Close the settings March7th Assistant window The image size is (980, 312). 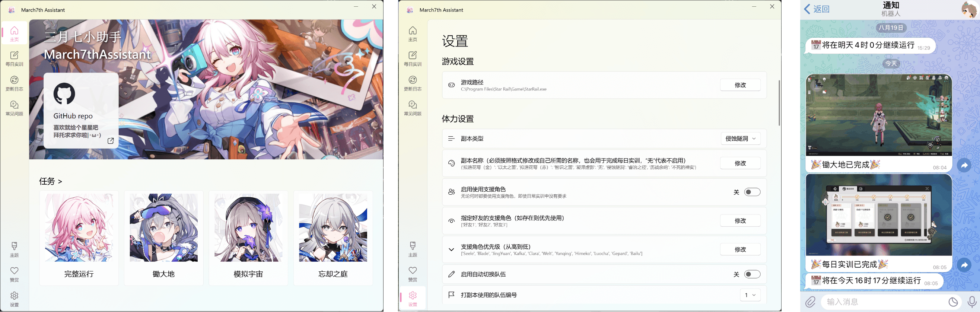click(772, 6)
